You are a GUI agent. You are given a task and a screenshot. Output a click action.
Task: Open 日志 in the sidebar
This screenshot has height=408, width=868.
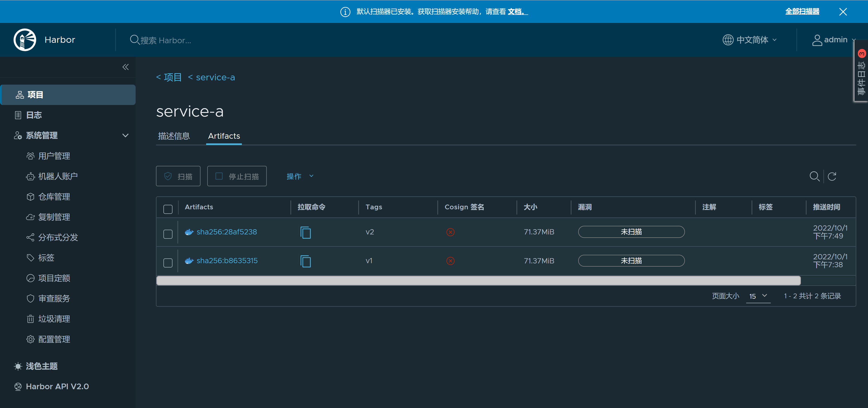34,115
